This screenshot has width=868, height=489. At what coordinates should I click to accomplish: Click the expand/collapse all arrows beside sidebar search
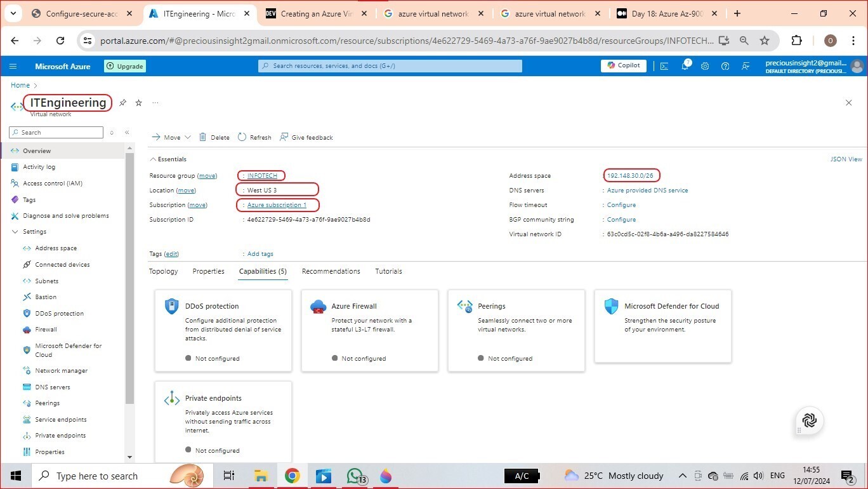coord(112,132)
